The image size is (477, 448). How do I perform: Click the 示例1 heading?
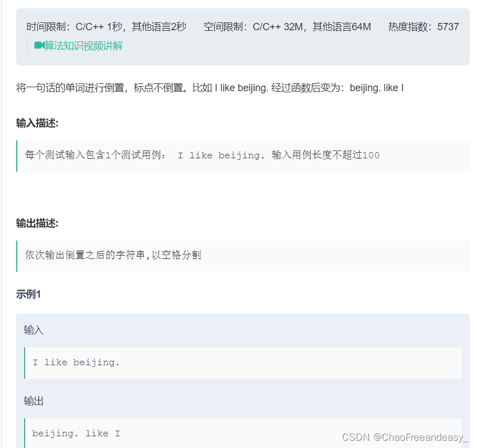[29, 294]
